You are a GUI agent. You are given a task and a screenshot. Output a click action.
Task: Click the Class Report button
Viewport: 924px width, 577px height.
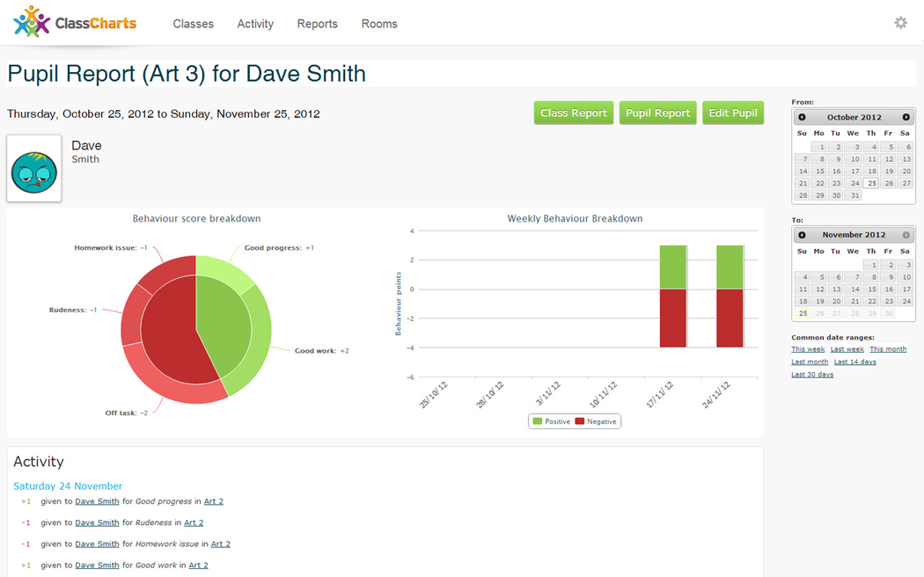[x=573, y=113]
